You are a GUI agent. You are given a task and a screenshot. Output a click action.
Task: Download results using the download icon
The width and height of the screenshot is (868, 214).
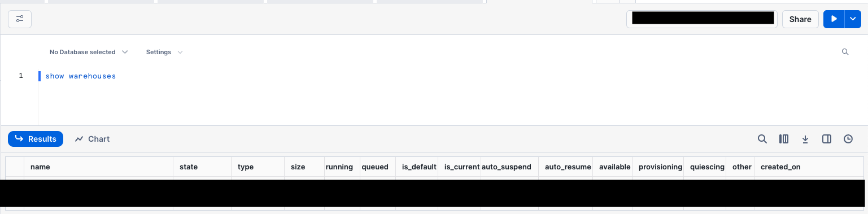tap(805, 139)
